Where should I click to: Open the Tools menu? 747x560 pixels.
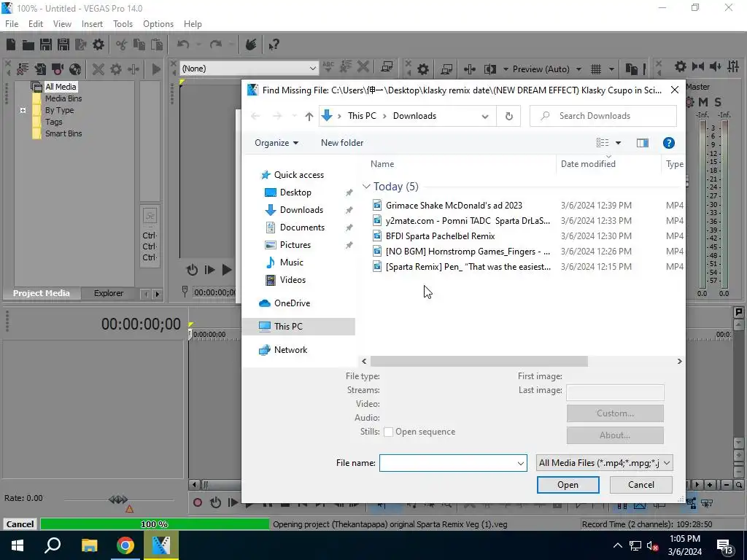click(x=123, y=24)
